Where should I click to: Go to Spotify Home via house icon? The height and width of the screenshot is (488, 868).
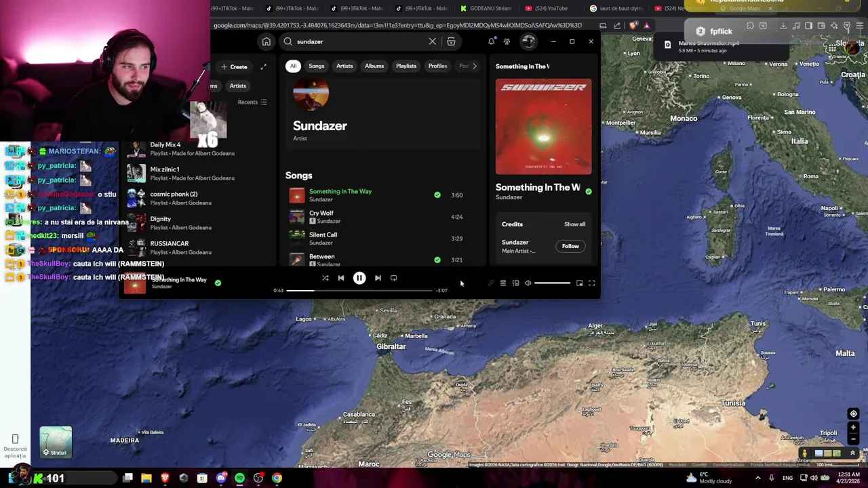267,42
